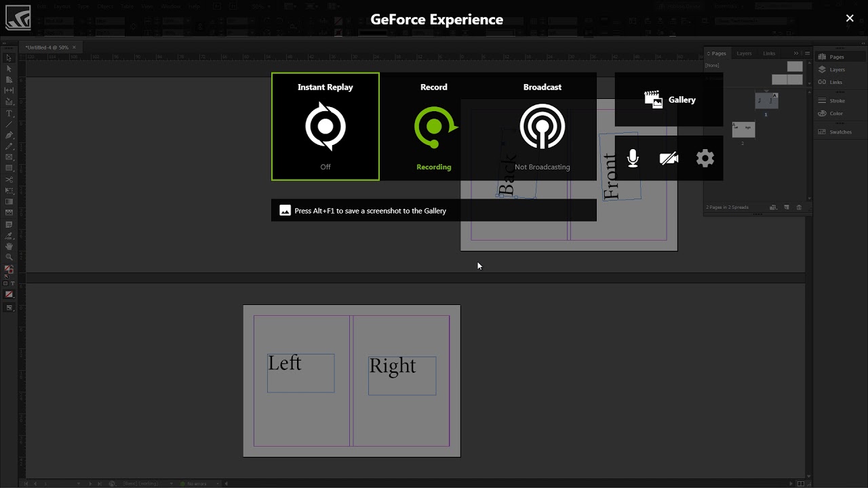
Task: Select the Note tool
Action: click(x=9, y=224)
